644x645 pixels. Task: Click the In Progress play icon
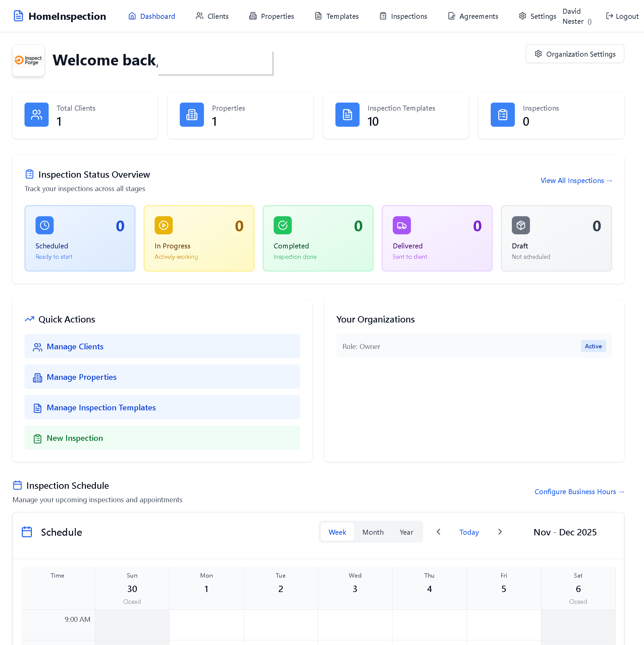point(163,225)
